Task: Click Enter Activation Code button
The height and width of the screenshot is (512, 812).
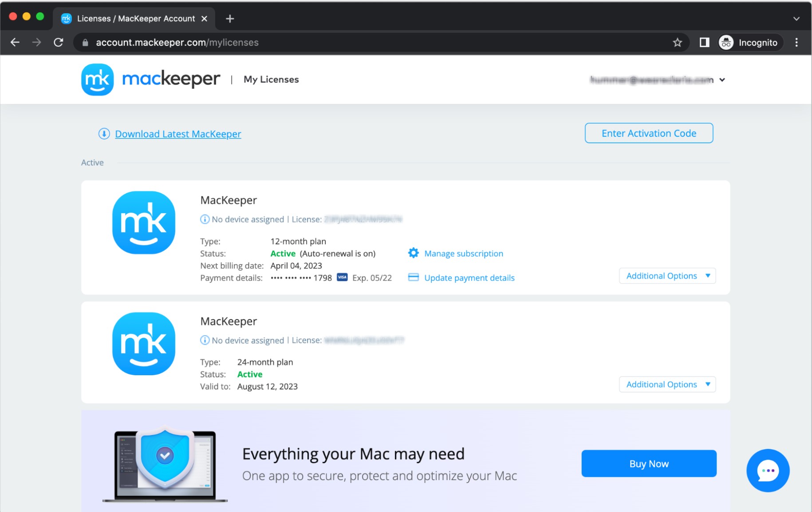Action: coord(649,133)
